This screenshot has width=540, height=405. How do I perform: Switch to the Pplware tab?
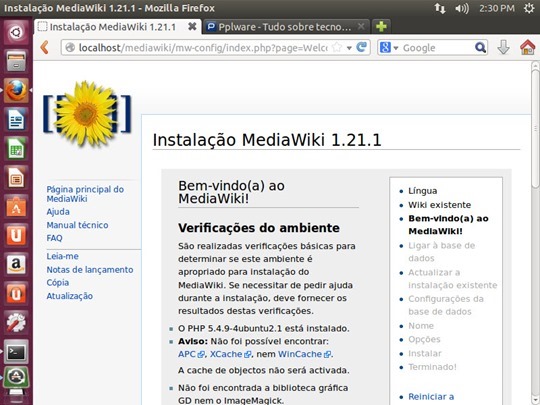click(x=280, y=27)
